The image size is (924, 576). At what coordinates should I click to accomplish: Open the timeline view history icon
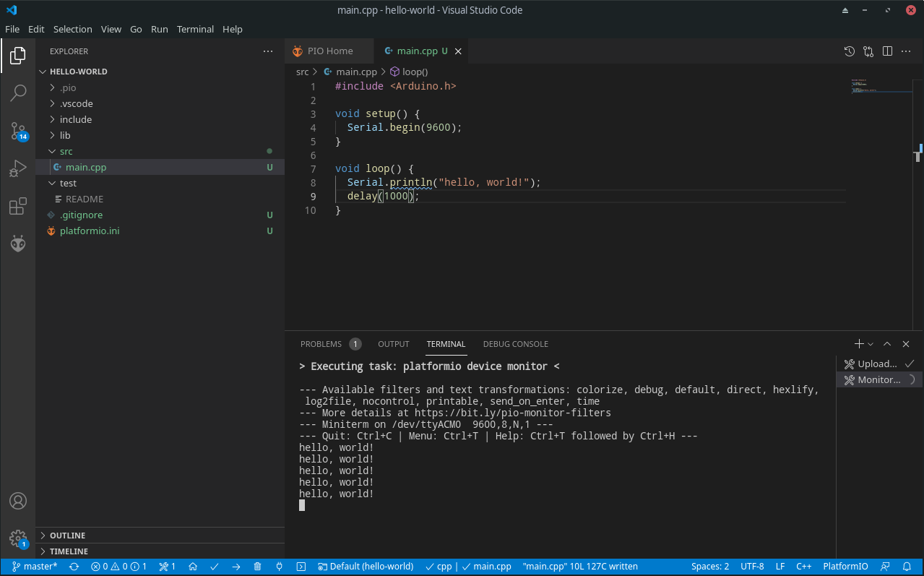tap(850, 51)
